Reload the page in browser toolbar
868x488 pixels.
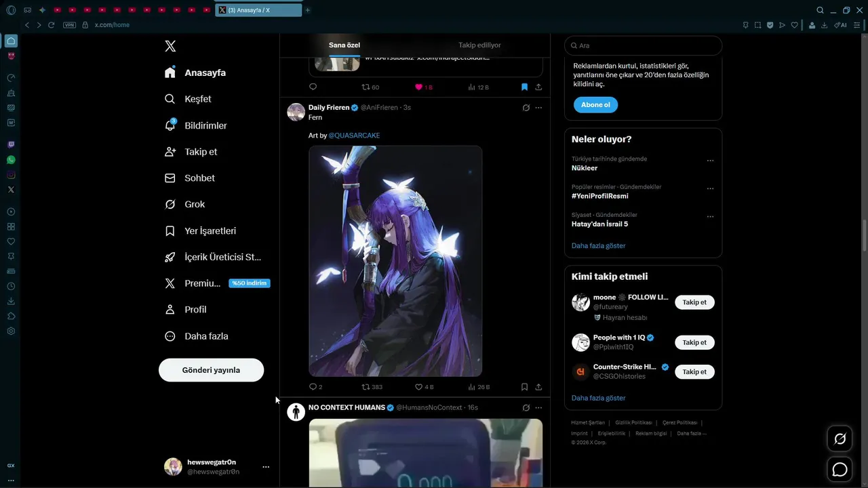click(x=51, y=25)
